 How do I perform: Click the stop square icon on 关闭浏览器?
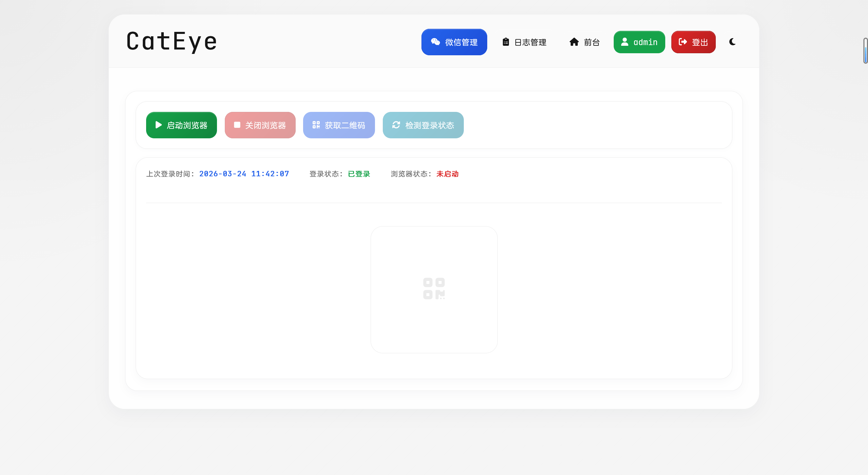point(237,125)
